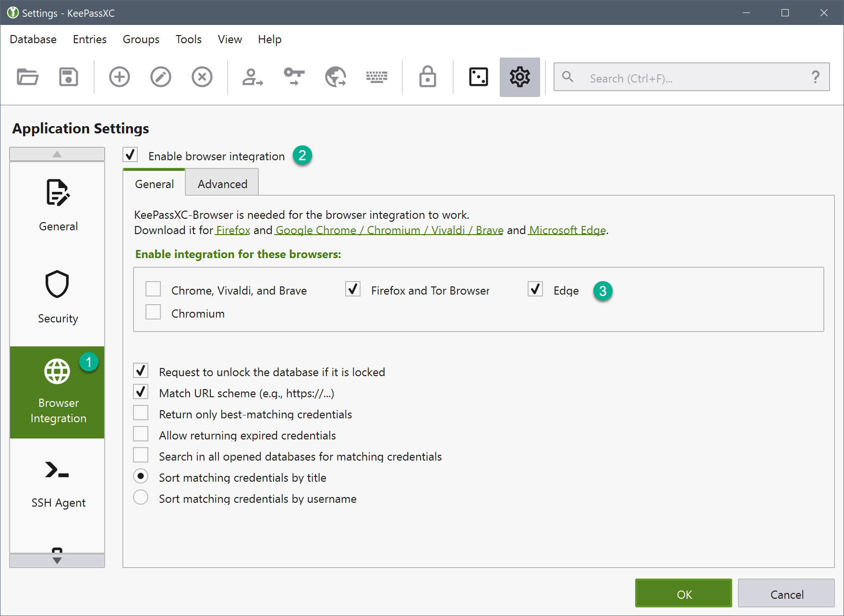Click the Open Database folder icon
Viewport: 844px width, 616px height.
coord(28,77)
